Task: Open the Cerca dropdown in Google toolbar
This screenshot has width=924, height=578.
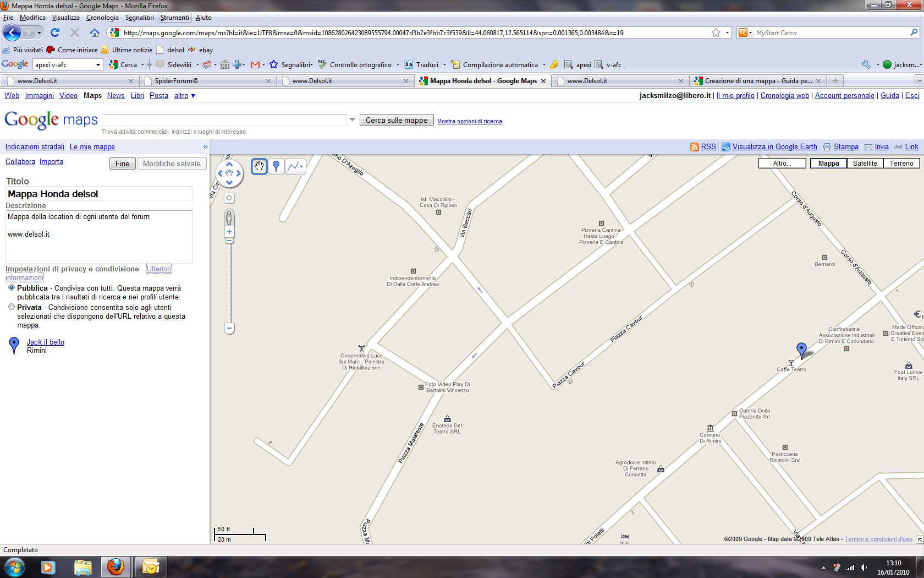Action: coord(142,64)
